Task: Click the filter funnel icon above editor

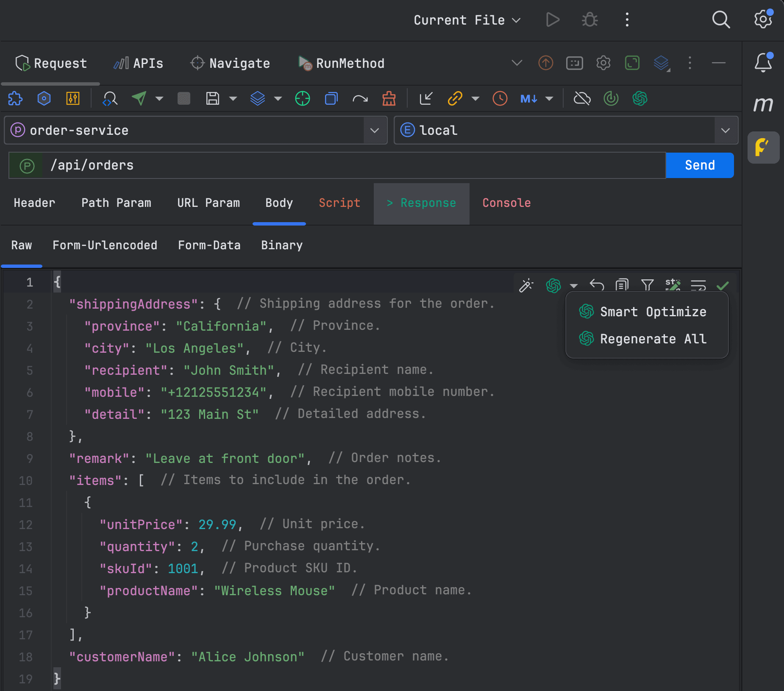Action: click(x=647, y=285)
